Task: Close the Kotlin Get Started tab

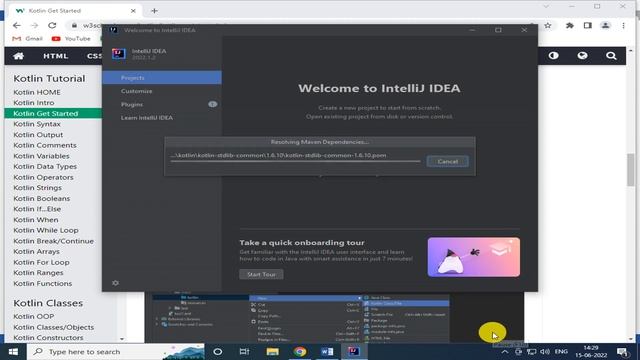Action: tap(133, 11)
